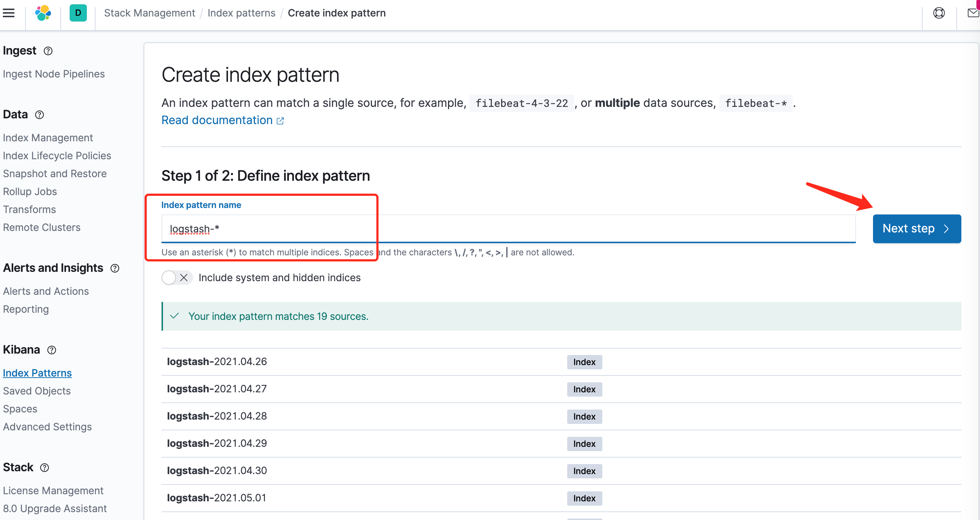980x520 pixels.
Task: Open Index Management in sidebar
Action: click(x=48, y=138)
